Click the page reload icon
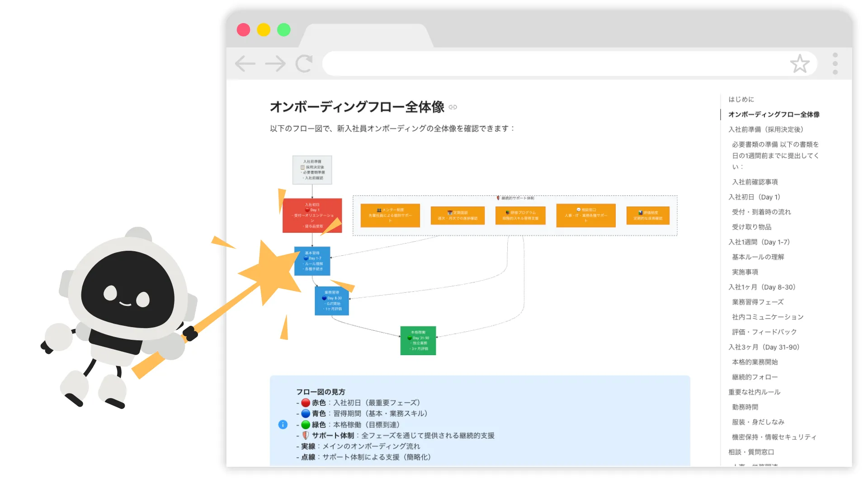The width and height of the screenshot is (868, 488). 304,64
